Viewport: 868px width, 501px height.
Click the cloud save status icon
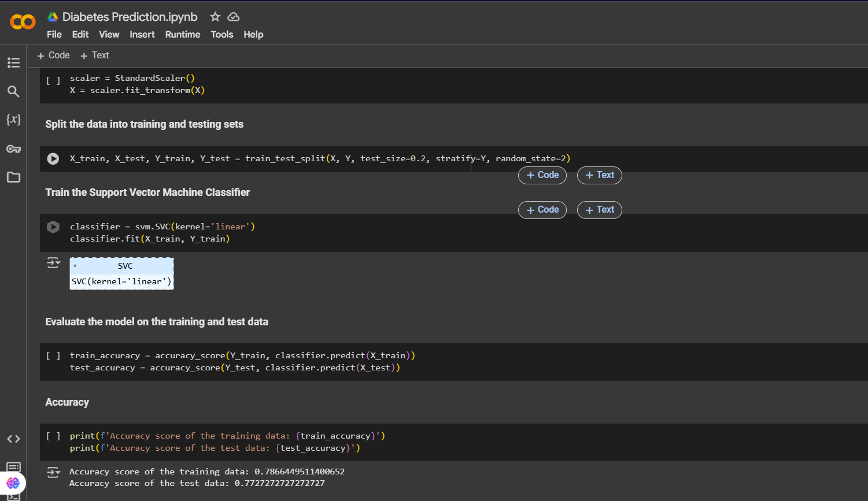pyautogui.click(x=234, y=17)
